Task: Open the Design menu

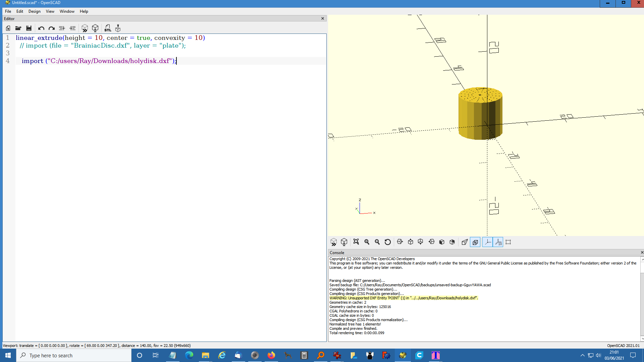Action: [34, 11]
